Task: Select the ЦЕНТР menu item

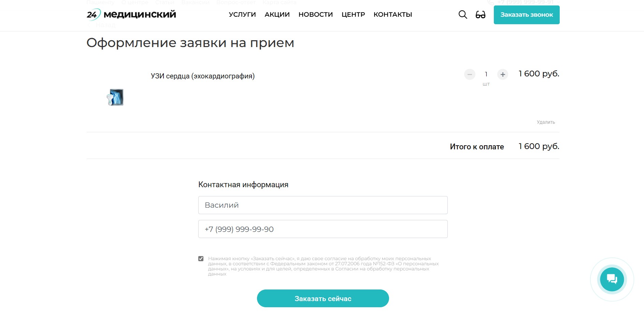Action: 353,15
